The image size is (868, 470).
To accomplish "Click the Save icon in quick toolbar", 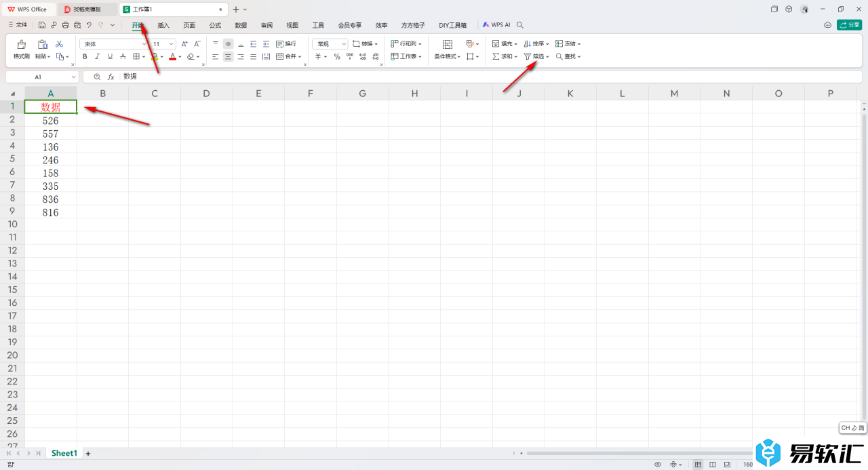I will [x=42, y=25].
